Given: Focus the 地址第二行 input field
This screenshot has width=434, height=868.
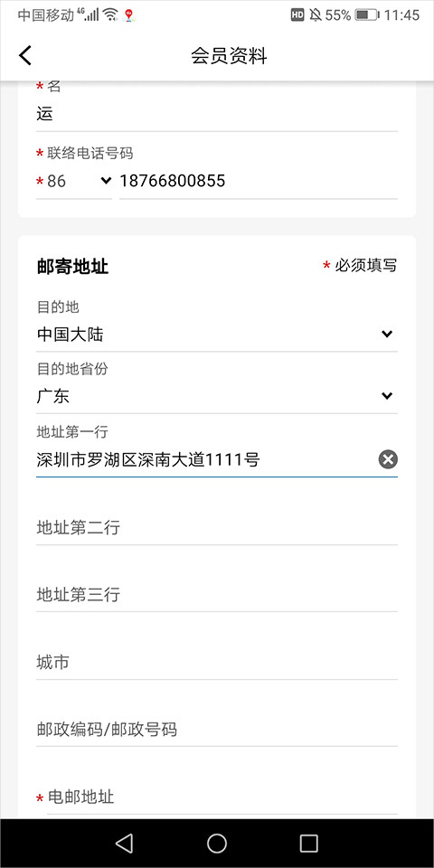Looking at the screenshot, I should pyautogui.click(x=217, y=527).
